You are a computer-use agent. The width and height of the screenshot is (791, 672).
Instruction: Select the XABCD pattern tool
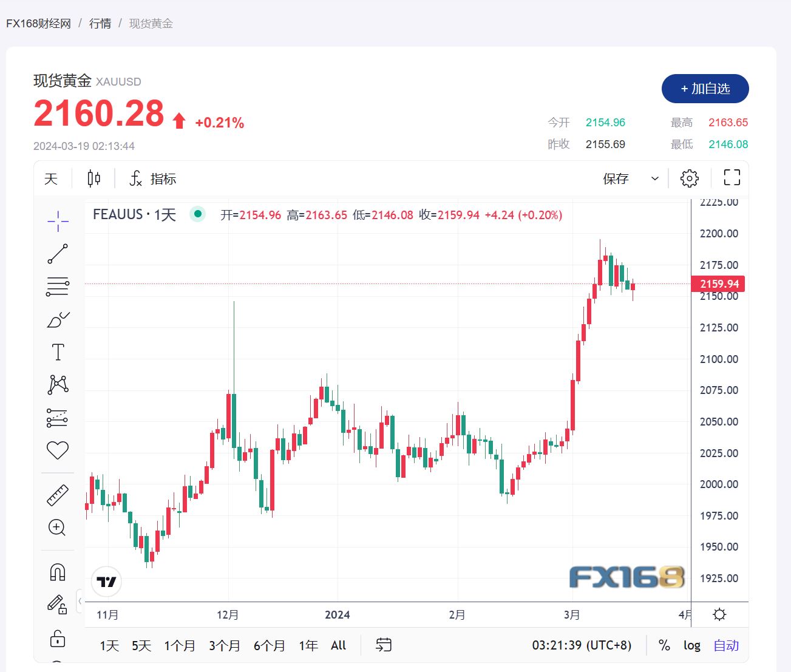point(57,384)
